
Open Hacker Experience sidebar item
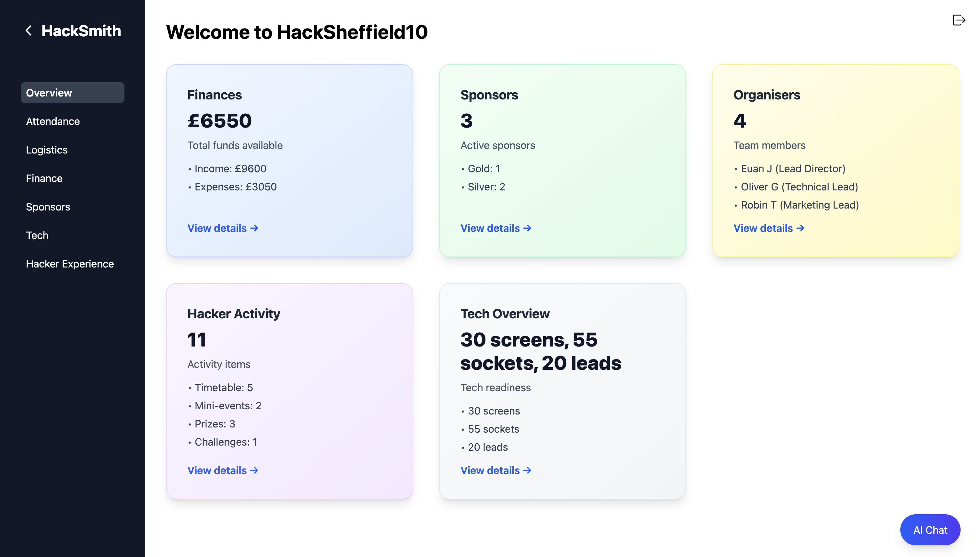click(70, 264)
